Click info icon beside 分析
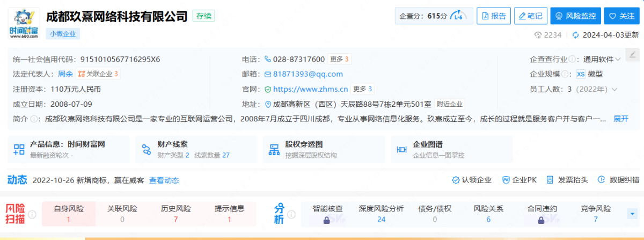 [x=291, y=214]
